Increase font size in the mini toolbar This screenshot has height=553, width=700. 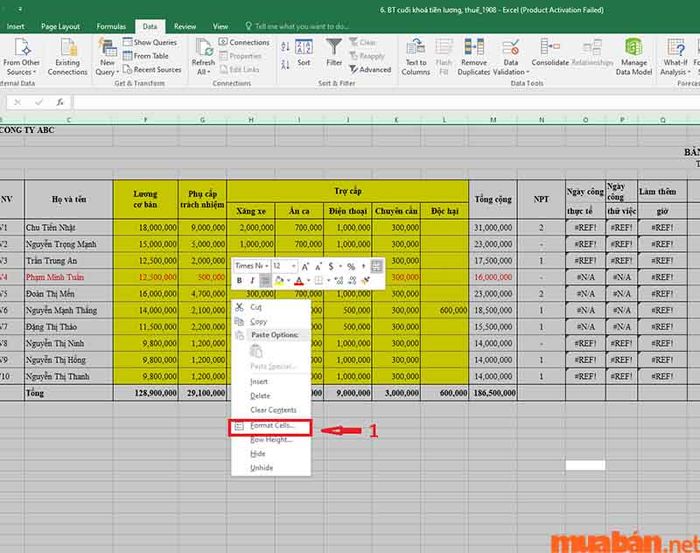point(305,266)
